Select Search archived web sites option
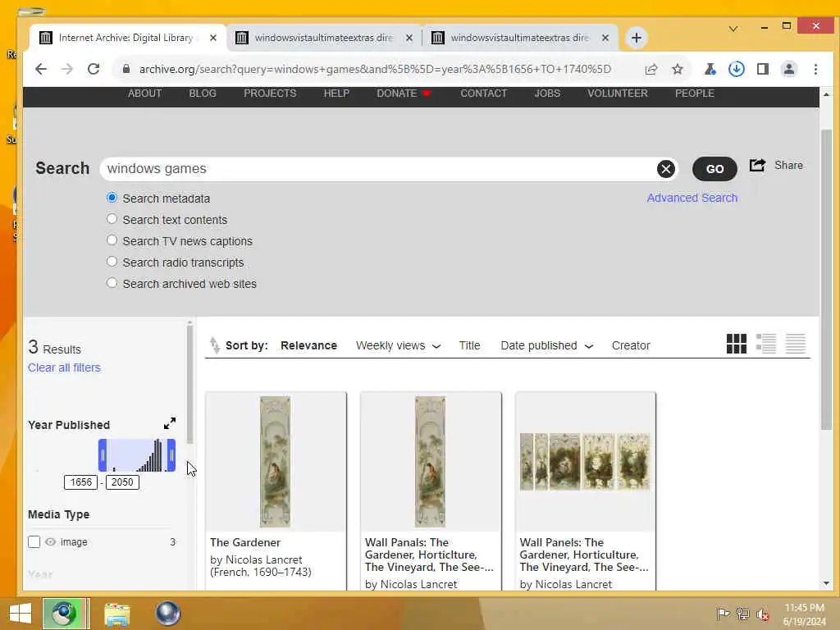Viewport: 840px width, 630px height. [x=112, y=282]
